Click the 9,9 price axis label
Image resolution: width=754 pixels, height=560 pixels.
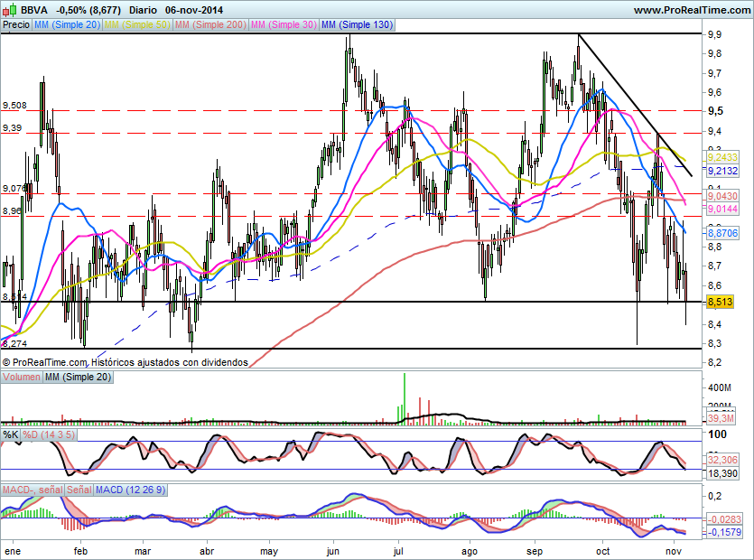[x=714, y=34]
